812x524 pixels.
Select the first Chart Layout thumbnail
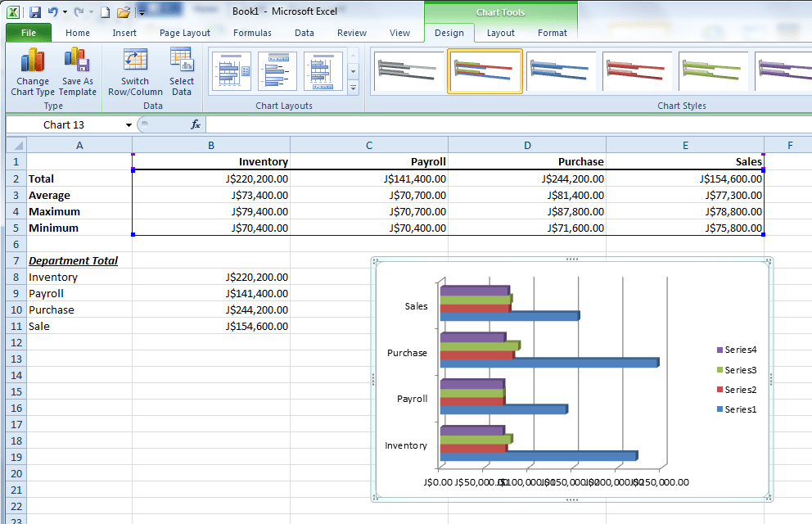point(230,71)
